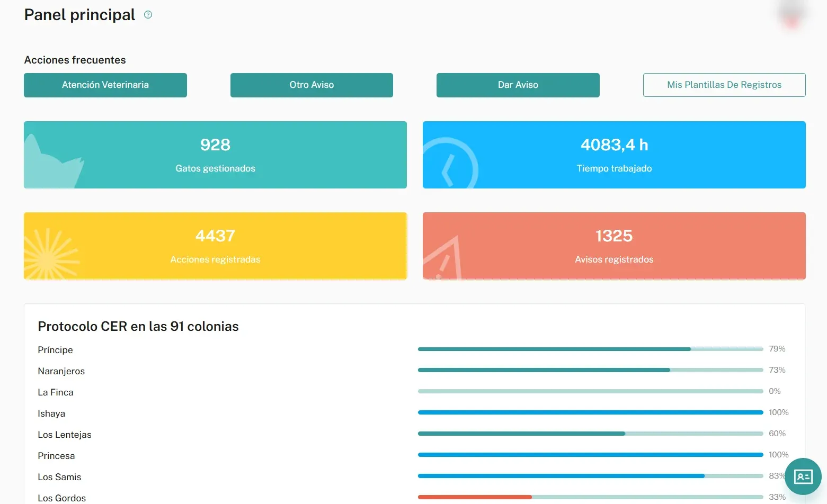Screen dimensions: 827x504
Task: Click the Panel principal page title
Action: click(x=80, y=15)
